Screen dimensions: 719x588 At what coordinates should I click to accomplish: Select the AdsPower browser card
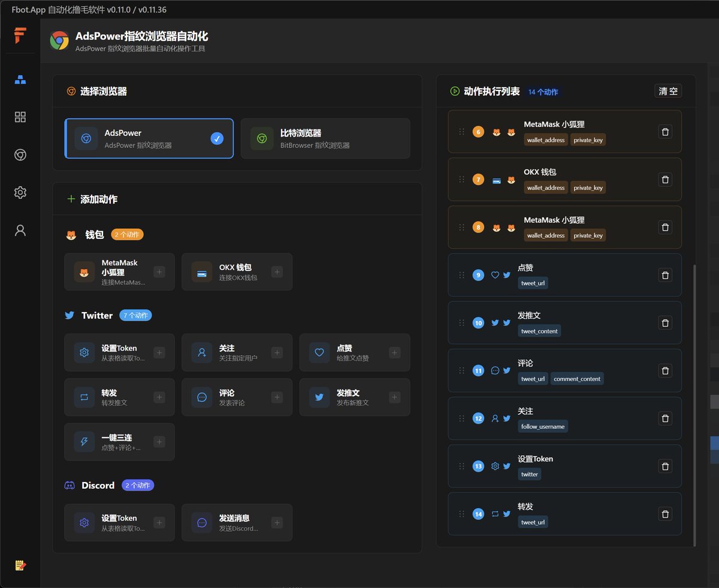149,138
